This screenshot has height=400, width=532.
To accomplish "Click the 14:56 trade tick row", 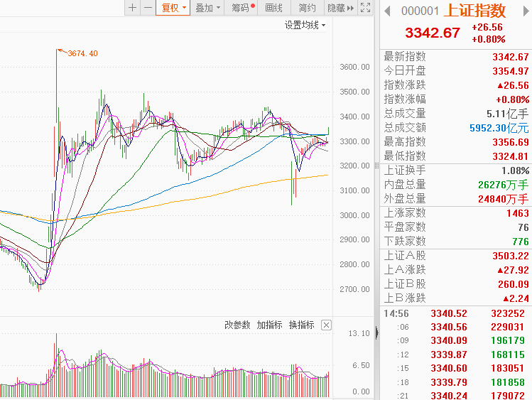I will click(456, 313).
